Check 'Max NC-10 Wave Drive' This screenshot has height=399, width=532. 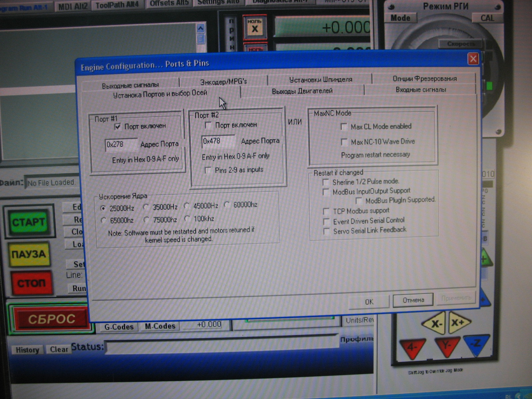click(344, 142)
